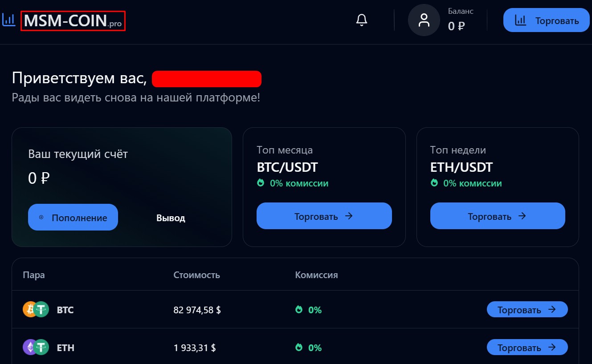The height and width of the screenshot is (364, 592).
Task: Click the Баланс 0 ₽ display
Action: [x=460, y=20]
